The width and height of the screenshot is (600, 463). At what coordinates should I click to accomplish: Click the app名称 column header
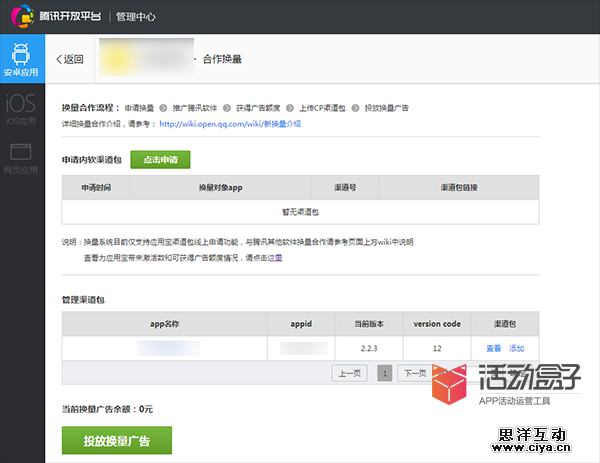click(164, 324)
